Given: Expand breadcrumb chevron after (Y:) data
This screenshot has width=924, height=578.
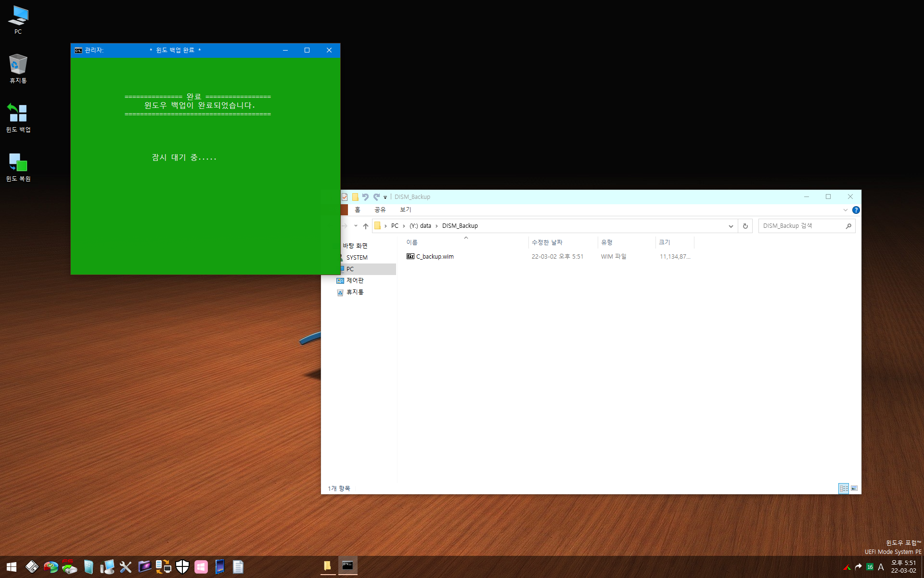Looking at the screenshot, I should [x=436, y=226].
